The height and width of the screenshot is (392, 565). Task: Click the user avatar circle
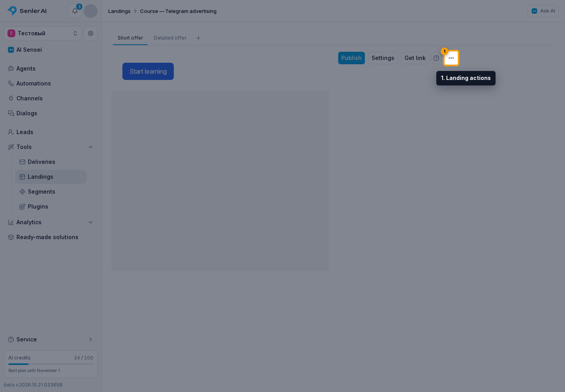[91, 11]
